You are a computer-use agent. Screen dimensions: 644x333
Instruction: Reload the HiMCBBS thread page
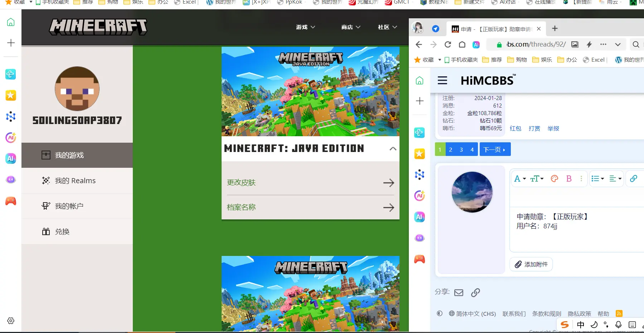point(447,44)
